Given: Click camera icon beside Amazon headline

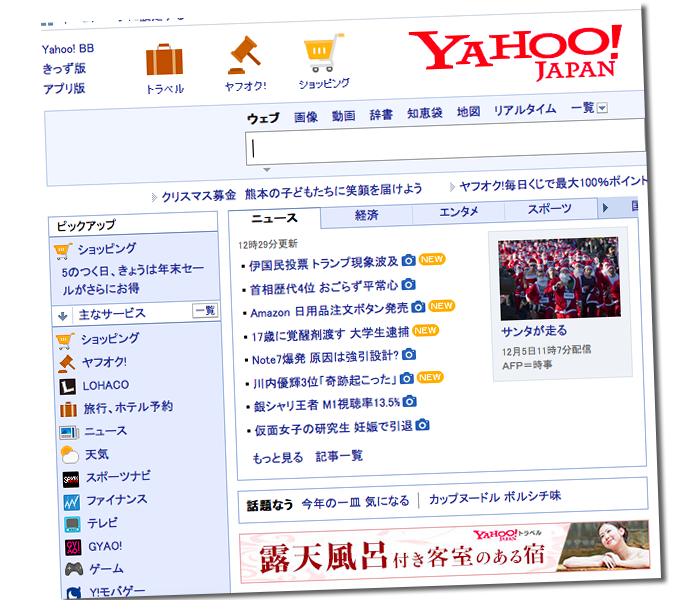Looking at the screenshot, I should click(418, 307).
